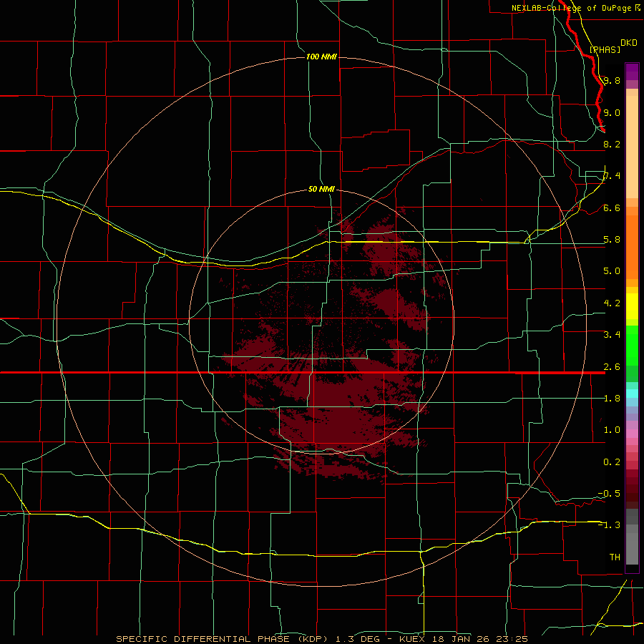644x644 pixels.
Task: Click the 100 NMI range ring label
Action: (x=321, y=57)
